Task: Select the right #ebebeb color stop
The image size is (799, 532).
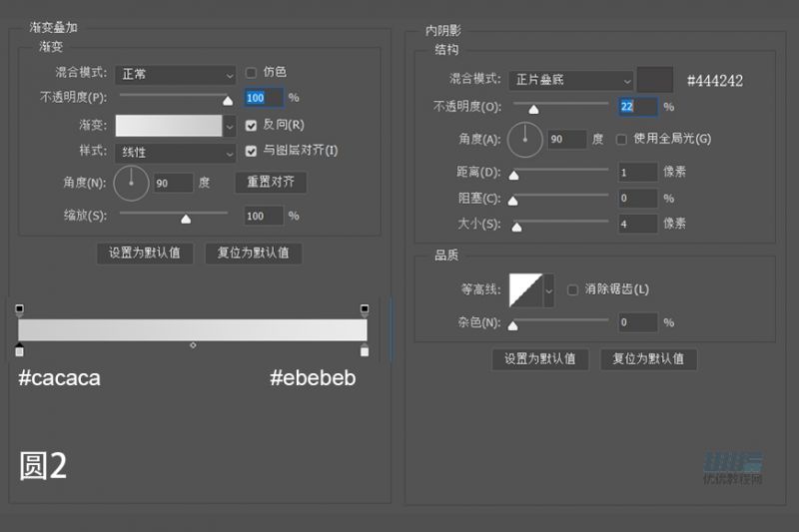Action: coord(365,350)
